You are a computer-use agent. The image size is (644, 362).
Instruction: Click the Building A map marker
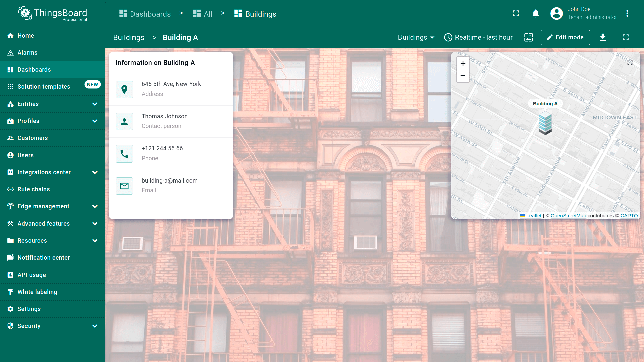point(545,124)
